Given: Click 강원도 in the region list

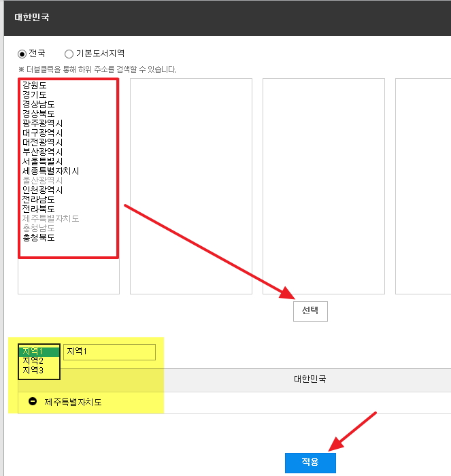Looking at the screenshot, I should pyautogui.click(x=34, y=85).
